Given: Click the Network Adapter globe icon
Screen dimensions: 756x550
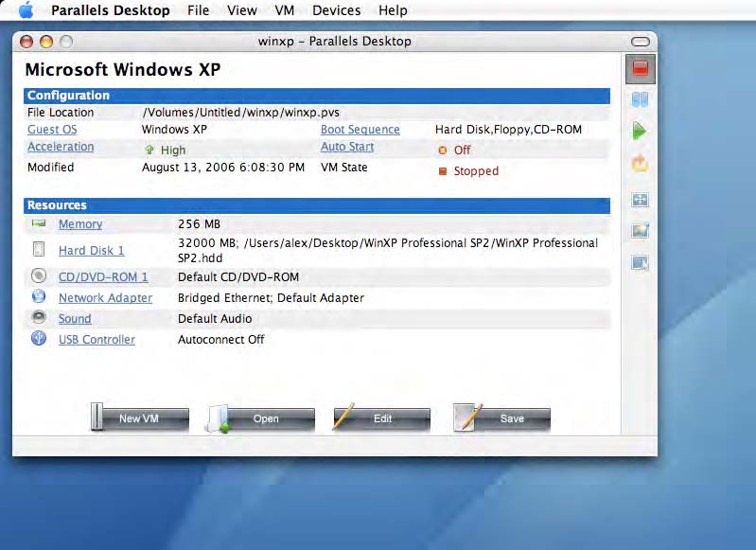Looking at the screenshot, I should [x=39, y=296].
